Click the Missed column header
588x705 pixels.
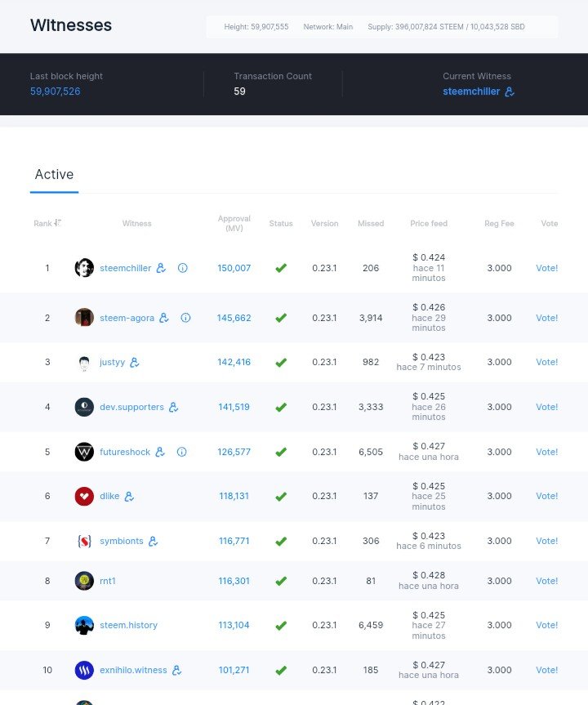[x=371, y=224]
